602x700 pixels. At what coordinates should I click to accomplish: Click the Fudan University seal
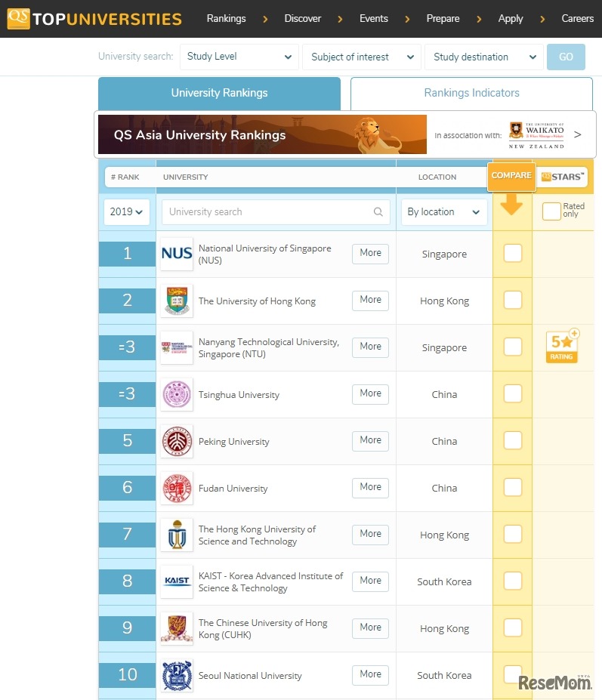click(177, 488)
